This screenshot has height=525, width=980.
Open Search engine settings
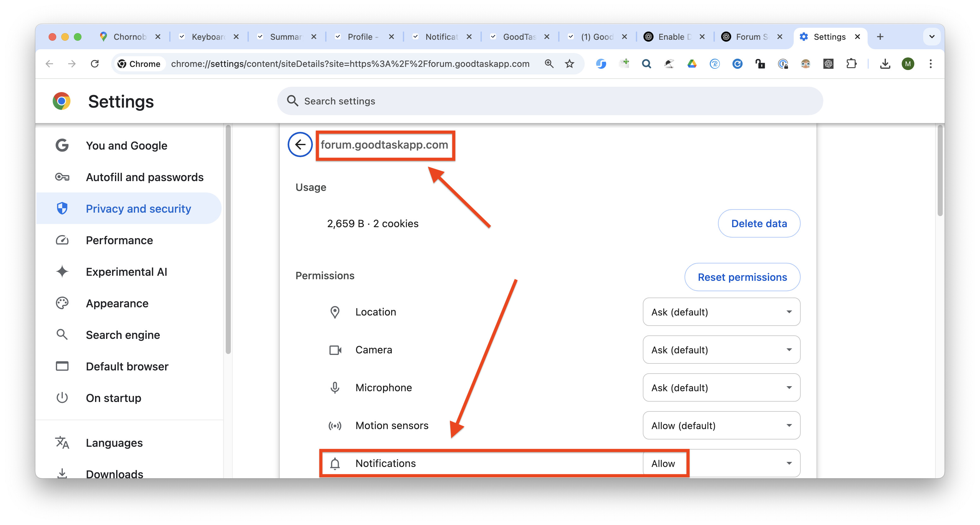click(x=128, y=335)
